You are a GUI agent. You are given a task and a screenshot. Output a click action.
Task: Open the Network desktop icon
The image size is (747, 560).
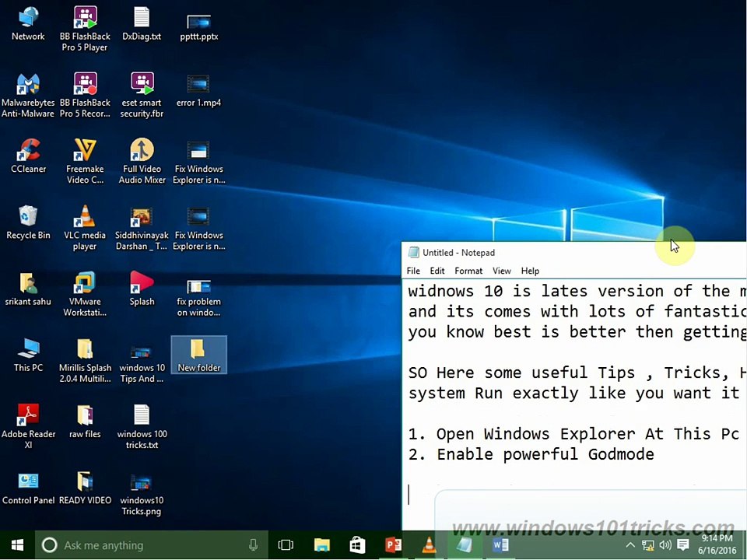coord(28,25)
